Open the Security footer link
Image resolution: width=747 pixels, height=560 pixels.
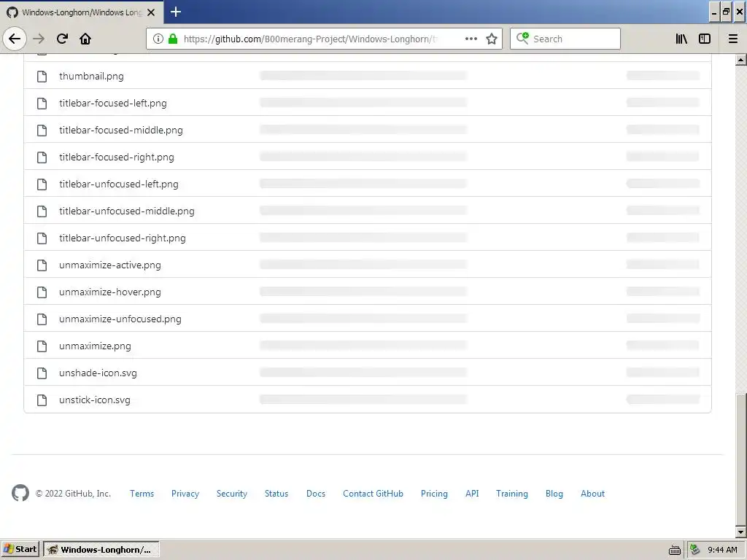point(232,494)
